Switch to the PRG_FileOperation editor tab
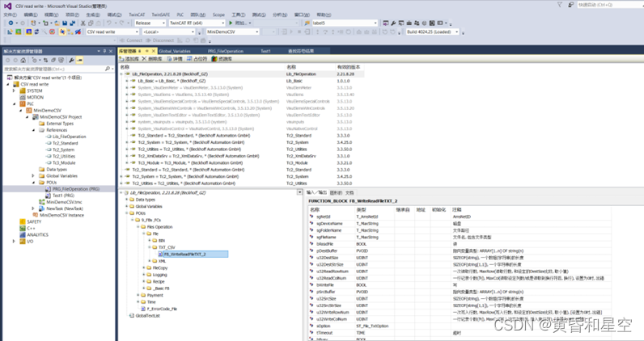 point(226,51)
